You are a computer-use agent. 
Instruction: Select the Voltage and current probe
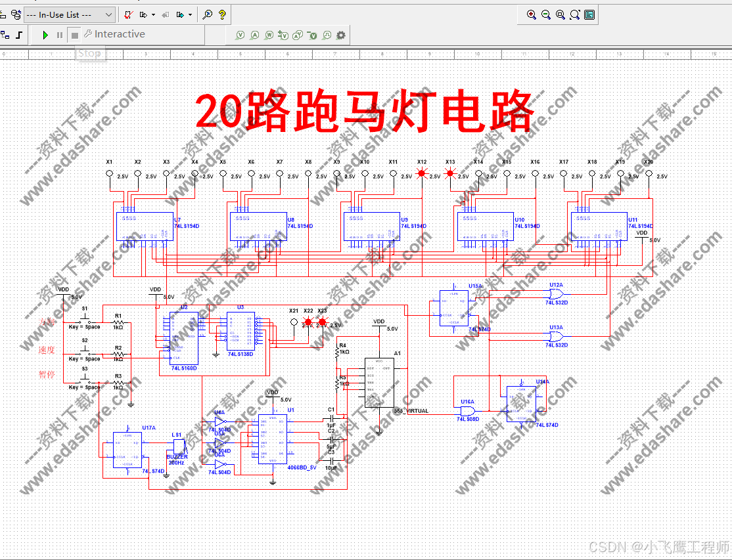coord(298,35)
